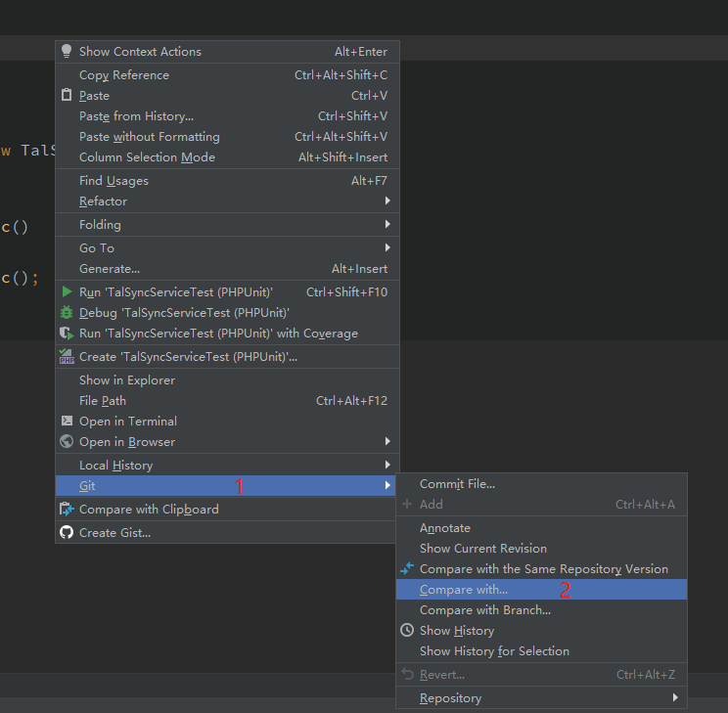Select Create Gist...
728x713 pixels.
click(x=226, y=532)
